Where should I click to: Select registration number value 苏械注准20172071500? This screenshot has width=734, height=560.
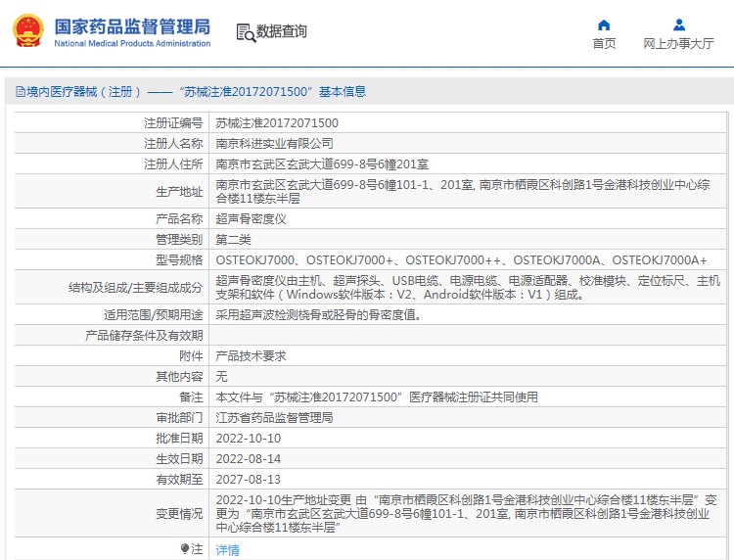click(x=277, y=123)
